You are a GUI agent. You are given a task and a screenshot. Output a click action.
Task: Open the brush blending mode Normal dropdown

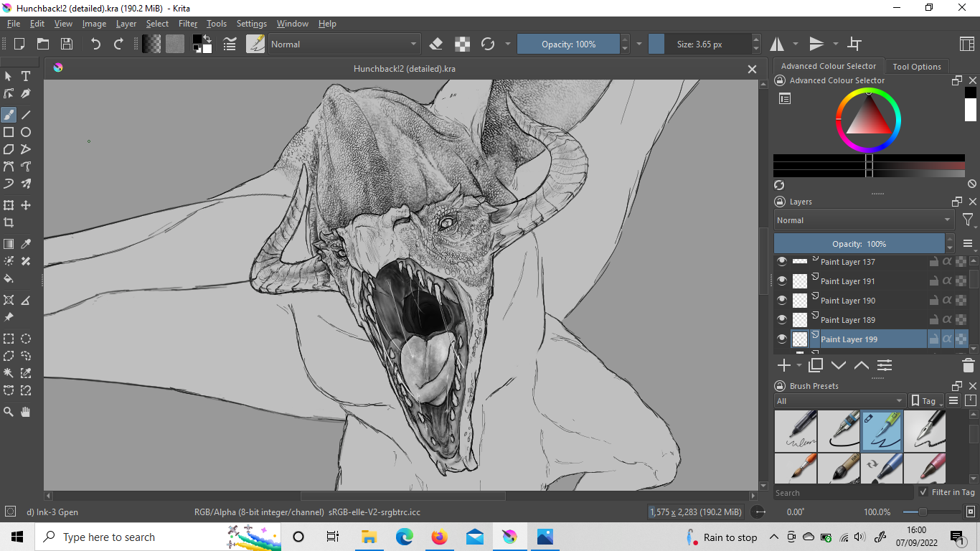pos(344,44)
